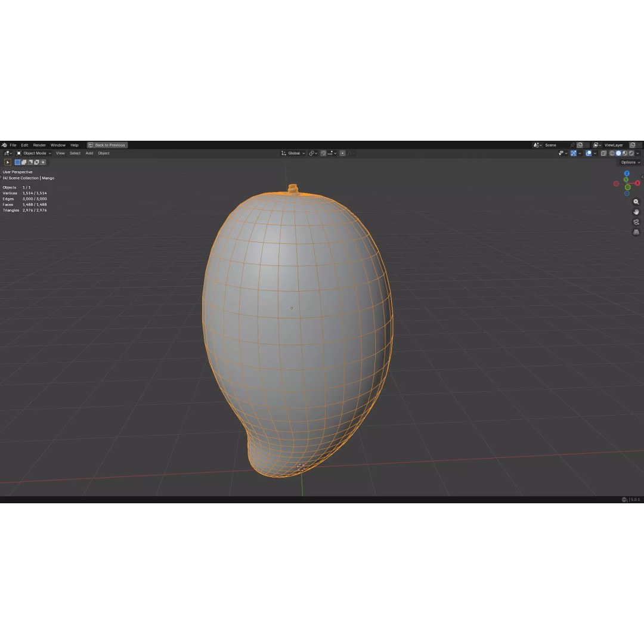Open the Global transform orientation dropdown
644x644 pixels.
pyautogui.click(x=293, y=153)
